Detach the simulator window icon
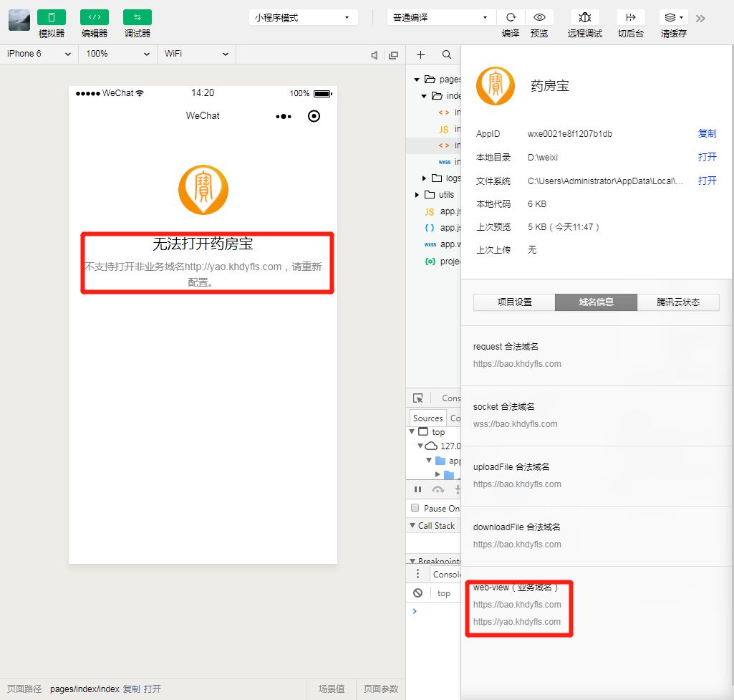Screen dimensions: 734x700 pos(394,55)
